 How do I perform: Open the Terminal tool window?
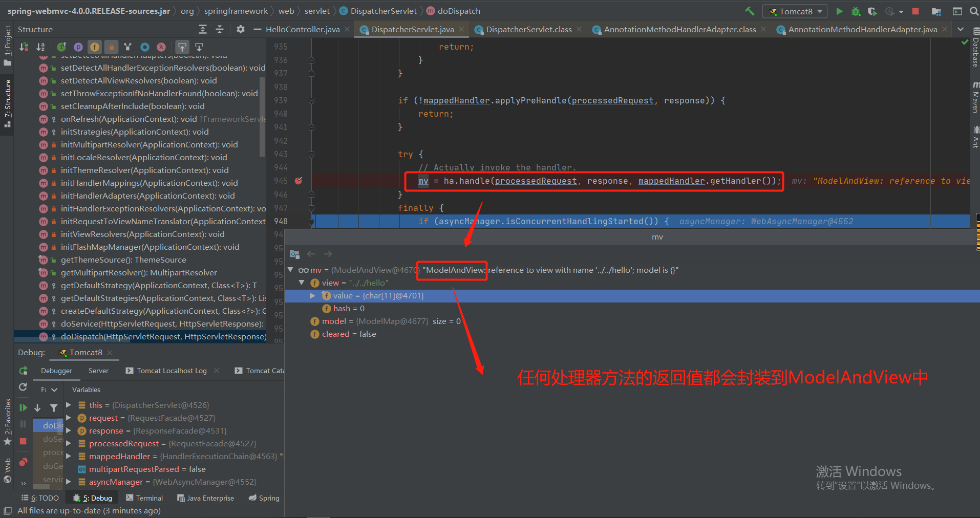pos(144,498)
